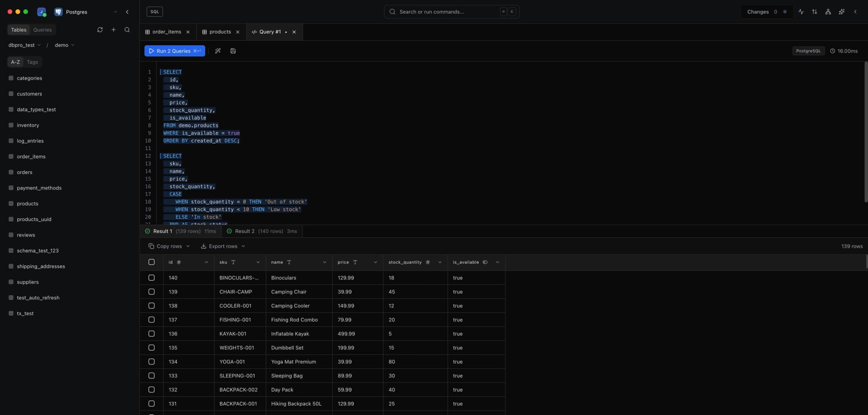The width and height of the screenshot is (868, 415).
Task: Click the Changes 0 button
Action: pyautogui.click(x=766, y=12)
